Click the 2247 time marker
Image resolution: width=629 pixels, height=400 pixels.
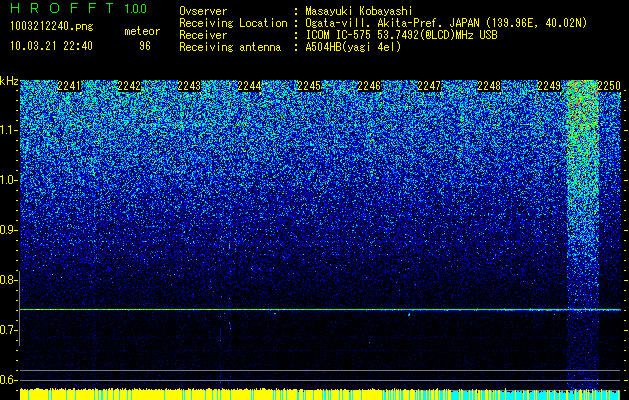429,86
